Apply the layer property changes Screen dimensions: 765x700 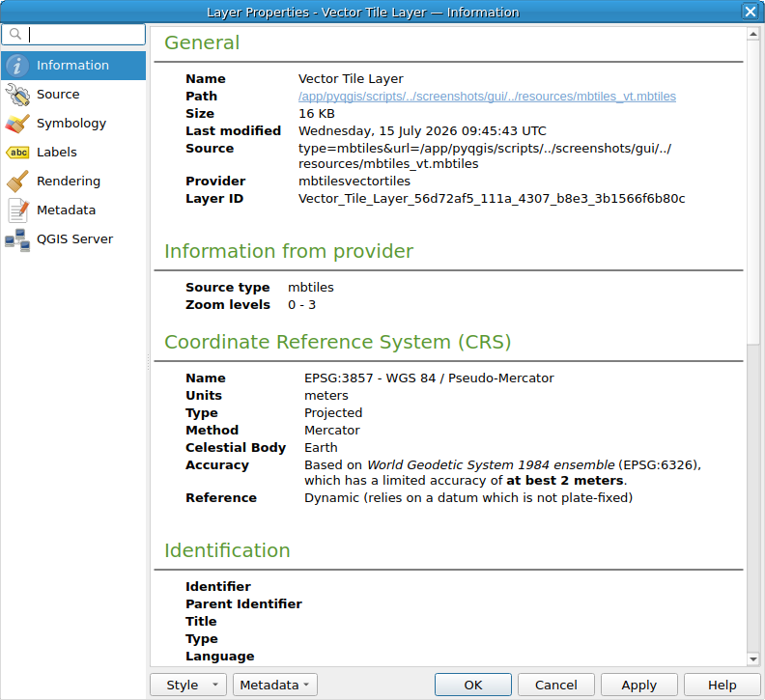tap(638, 685)
